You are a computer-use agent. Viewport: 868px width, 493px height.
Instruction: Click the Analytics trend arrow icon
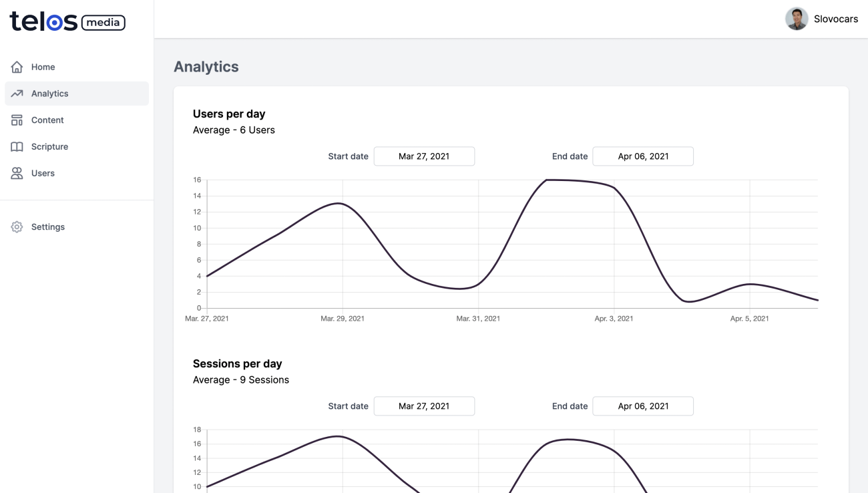17,94
